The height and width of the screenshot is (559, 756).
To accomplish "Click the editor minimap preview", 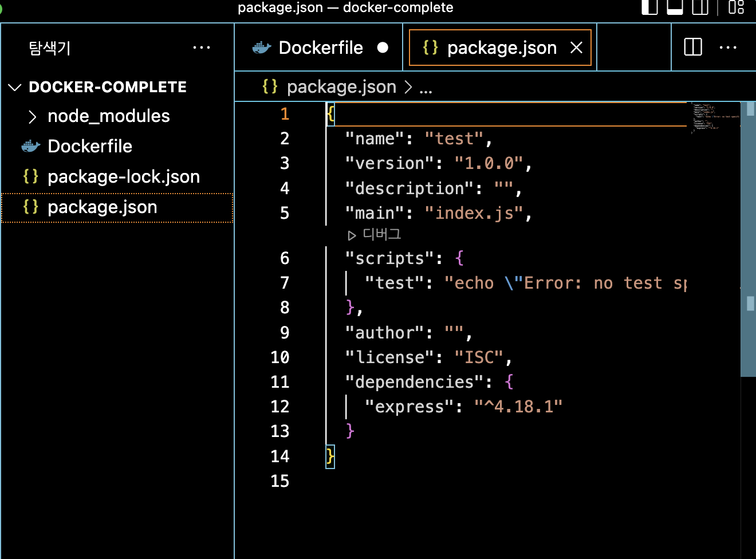I will coord(715,119).
